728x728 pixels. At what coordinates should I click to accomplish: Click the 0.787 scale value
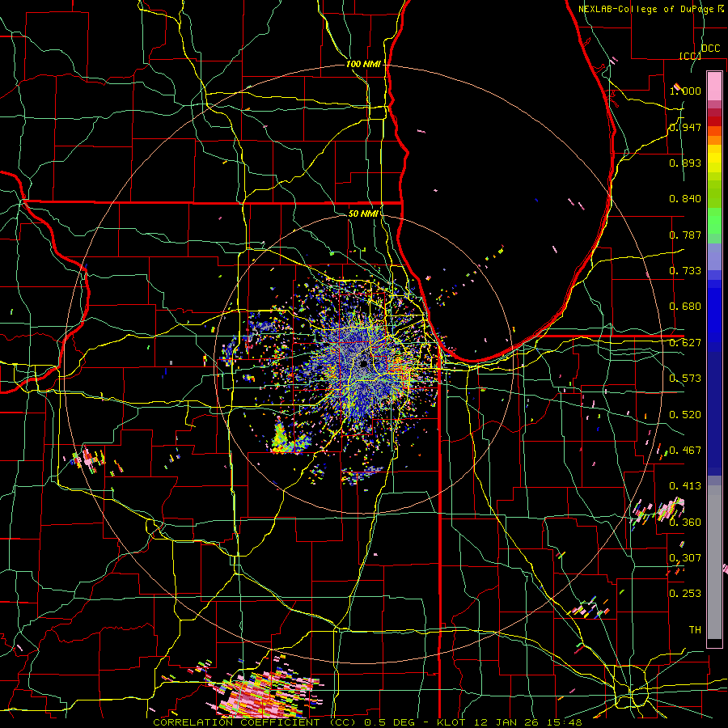tap(685, 235)
